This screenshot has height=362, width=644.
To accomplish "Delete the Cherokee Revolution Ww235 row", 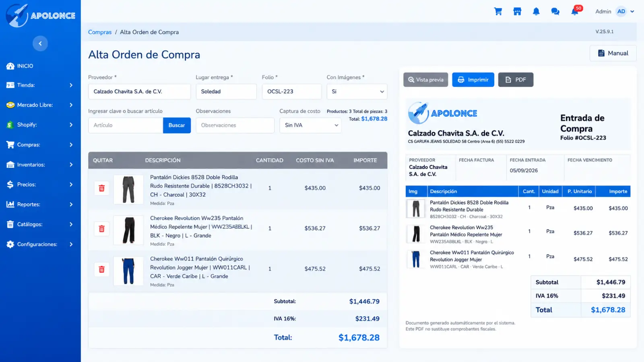I will tap(102, 229).
